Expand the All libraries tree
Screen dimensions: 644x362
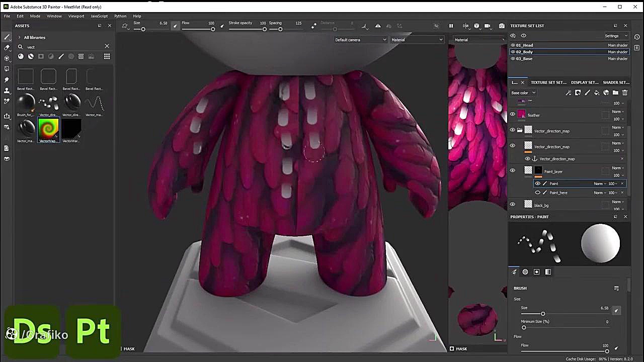[x=19, y=37]
